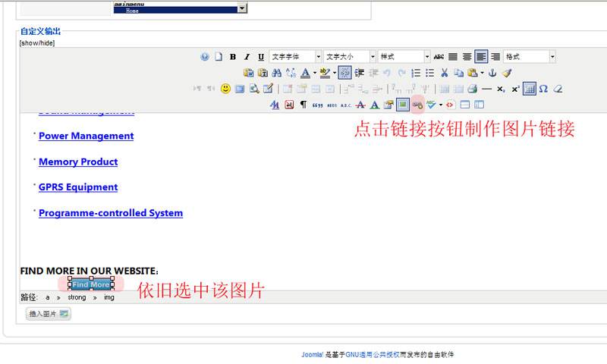Click the copy icon
Viewport: 607px width, 364px height.
pos(459,73)
